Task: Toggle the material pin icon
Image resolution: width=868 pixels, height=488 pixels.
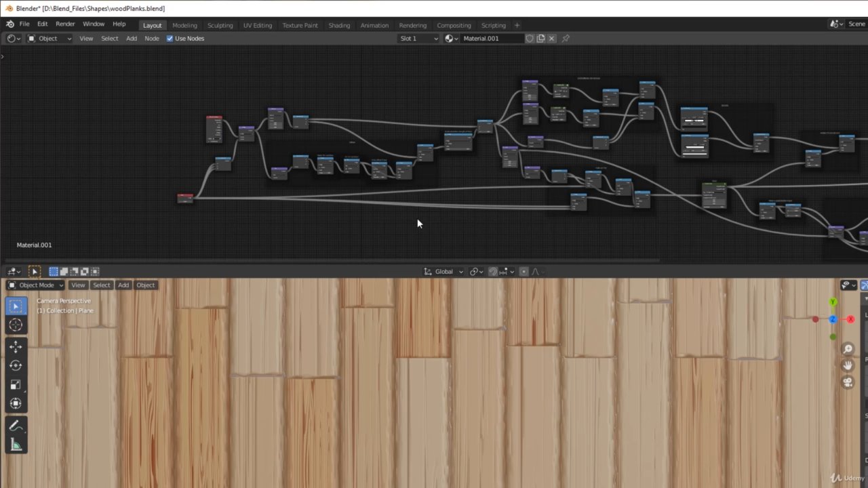Action: pos(566,39)
